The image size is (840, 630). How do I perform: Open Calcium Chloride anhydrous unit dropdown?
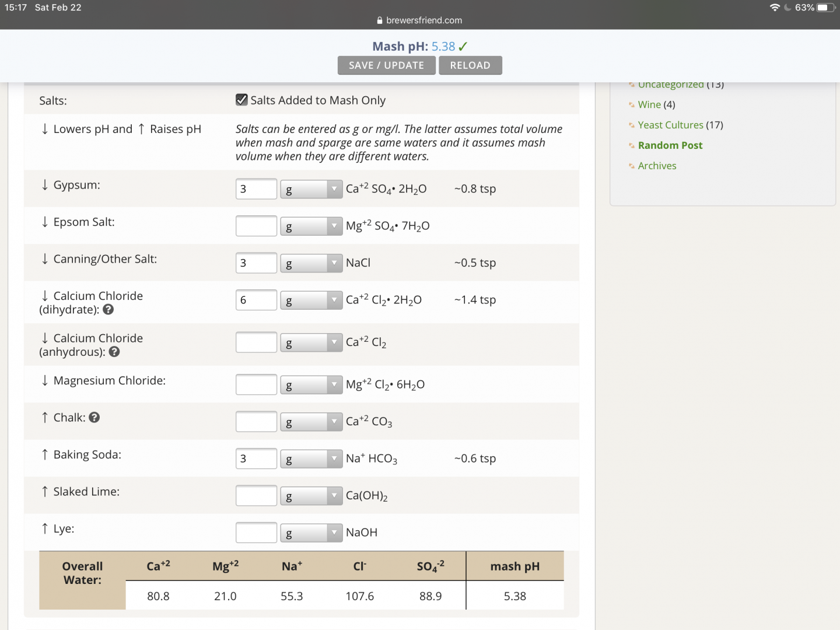click(x=311, y=342)
